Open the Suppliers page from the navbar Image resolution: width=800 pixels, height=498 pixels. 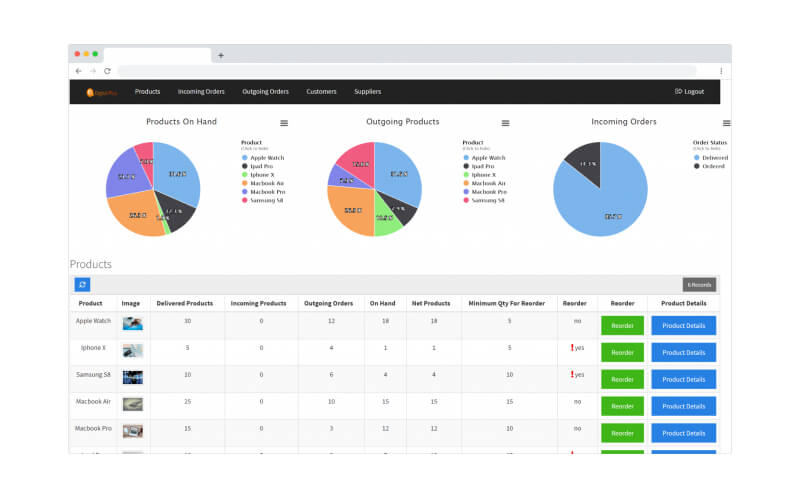point(367,92)
